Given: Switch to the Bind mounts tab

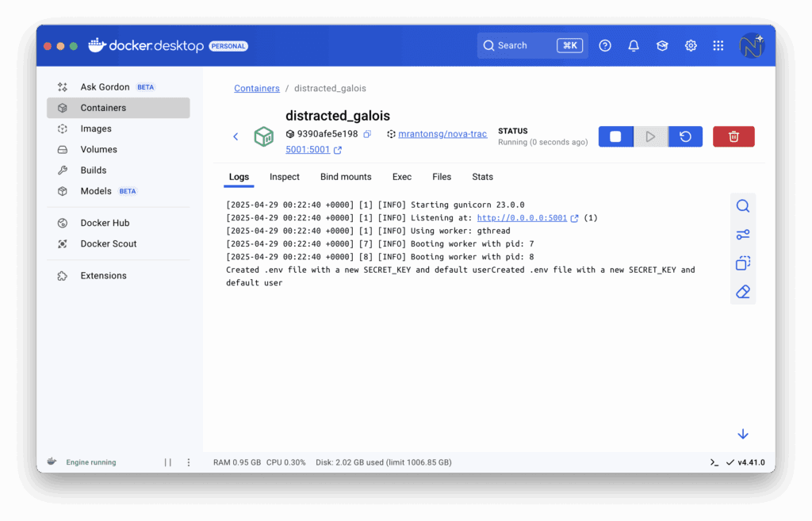Looking at the screenshot, I should [346, 177].
